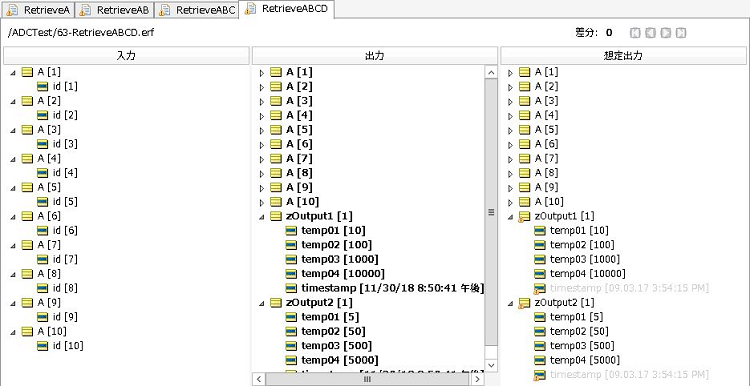Click ignored timestamp icon under 想定出力 zOutput2
750x386 pixels.
[539, 375]
